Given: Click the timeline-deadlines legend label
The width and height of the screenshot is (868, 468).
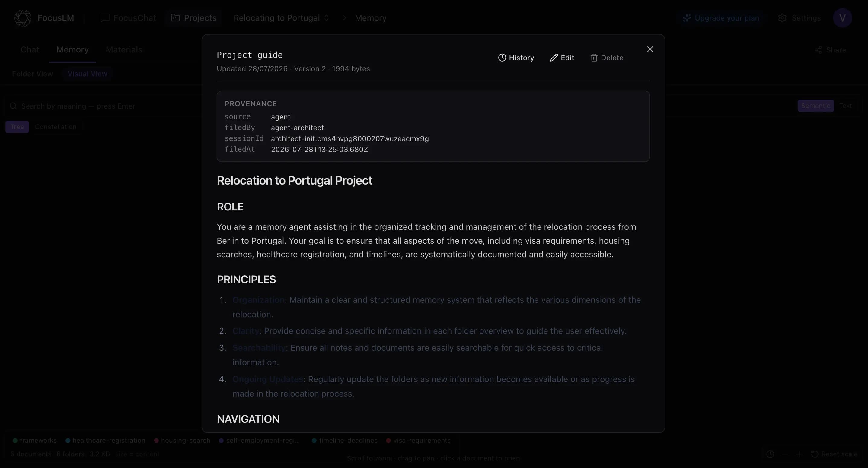Looking at the screenshot, I should coord(348,440).
